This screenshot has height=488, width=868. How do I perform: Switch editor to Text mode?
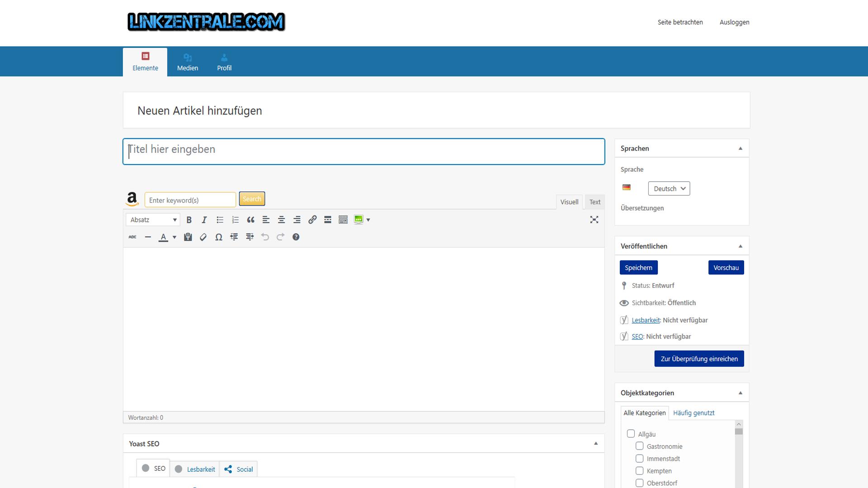click(595, 202)
